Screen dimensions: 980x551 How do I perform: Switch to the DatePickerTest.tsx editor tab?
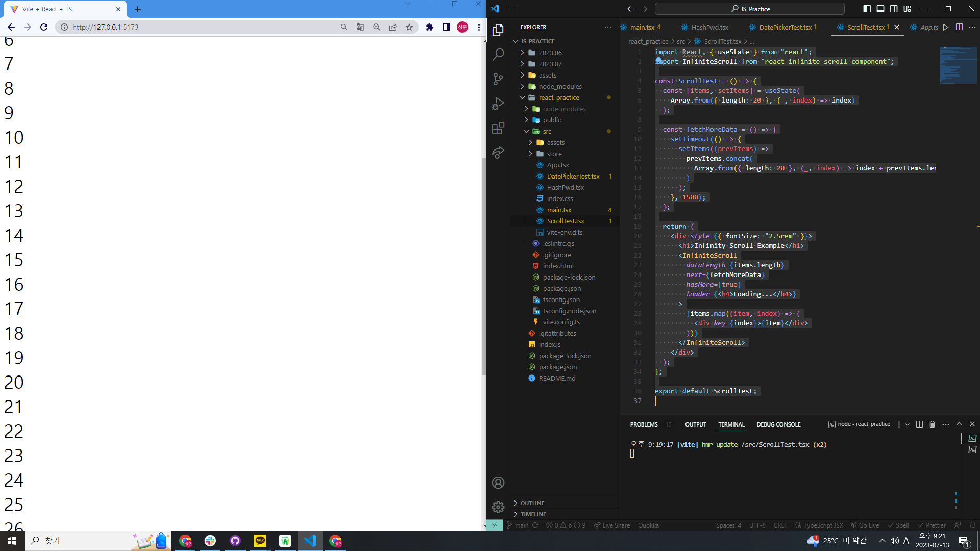tap(785, 27)
